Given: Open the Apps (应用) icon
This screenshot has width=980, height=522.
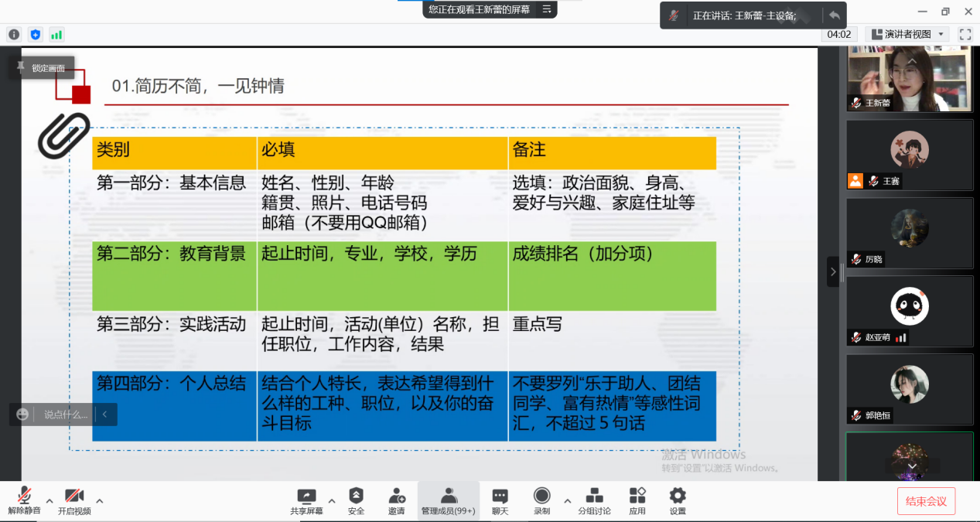Looking at the screenshot, I should click(x=637, y=500).
